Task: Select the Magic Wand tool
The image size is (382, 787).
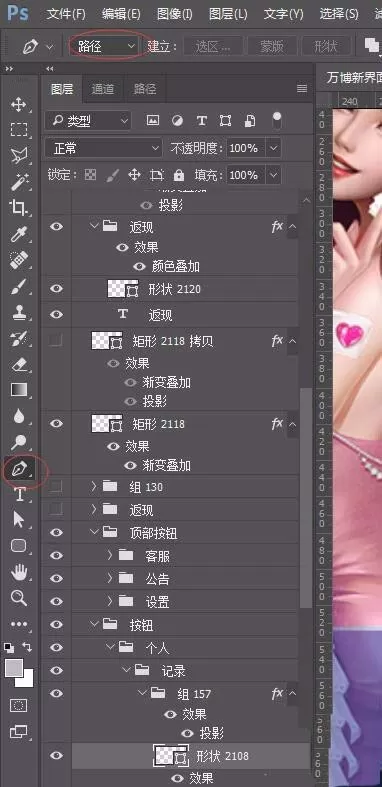Action: point(19,182)
